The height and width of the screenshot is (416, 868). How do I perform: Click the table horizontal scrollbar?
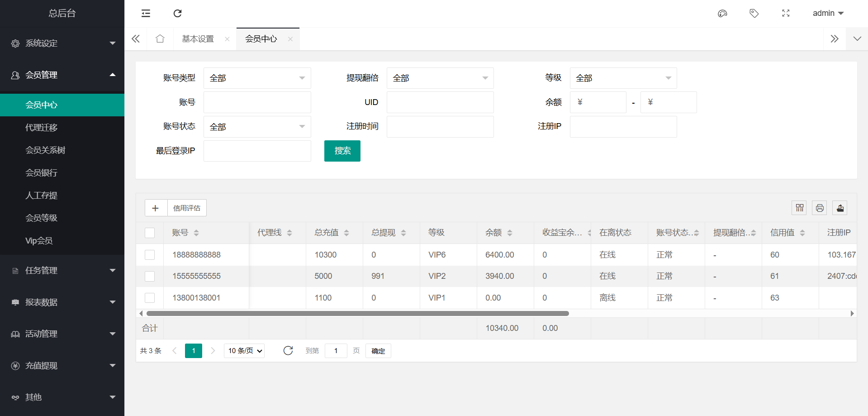coord(357,313)
